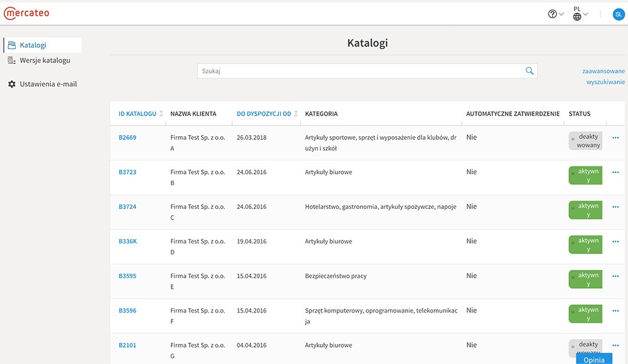Image resolution: width=628 pixels, height=364 pixels.
Task: Select Firma Test Sp. z o.o. E cell
Action: point(197,282)
